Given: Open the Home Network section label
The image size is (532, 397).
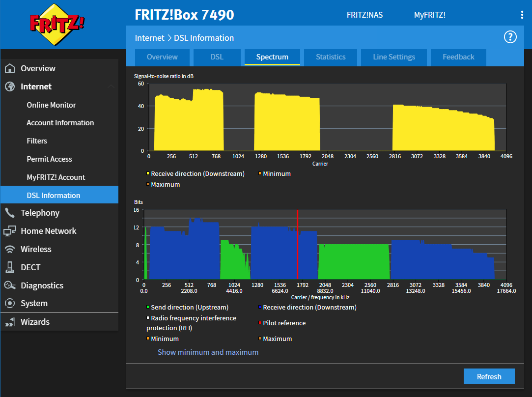Looking at the screenshot, I should coord(49,231).
